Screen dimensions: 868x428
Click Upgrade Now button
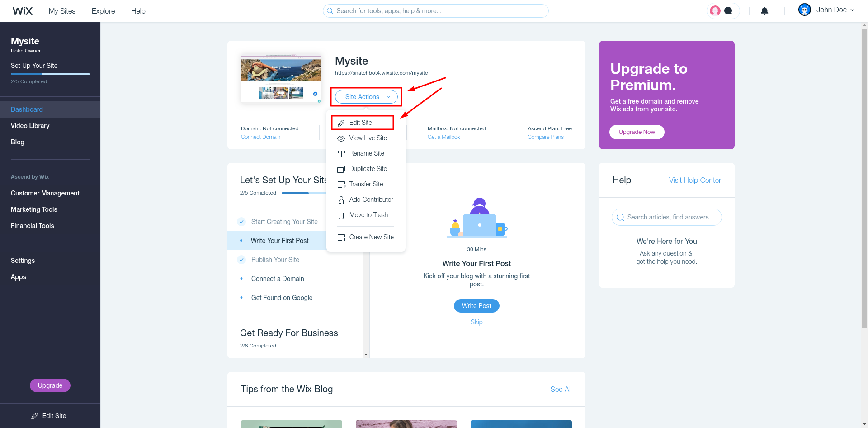click(637, 132)
